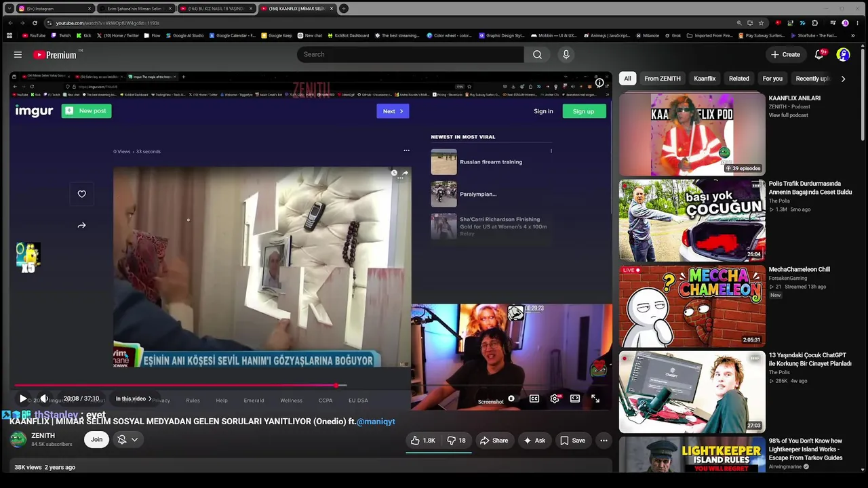The image size is (868, 488).
Task: Open the ZENITH channel avatar
Action: [18, 440]
